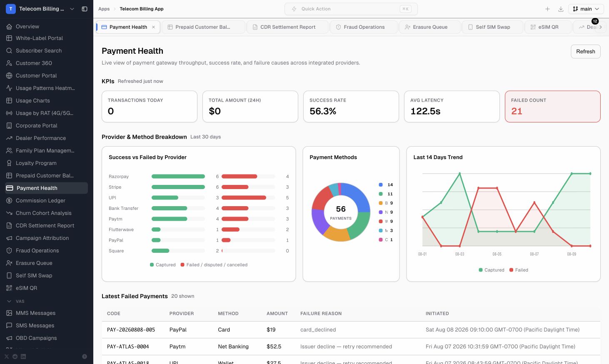609x364 pixels.
Task: Click the Commission Ledger sidebar icon
Action: (9, 200)
